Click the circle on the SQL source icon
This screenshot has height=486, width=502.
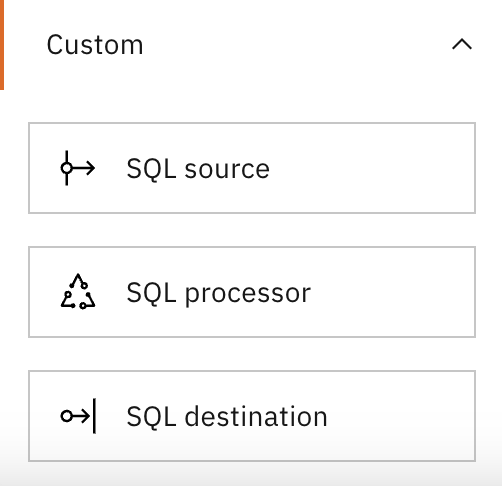coord(67,168)
